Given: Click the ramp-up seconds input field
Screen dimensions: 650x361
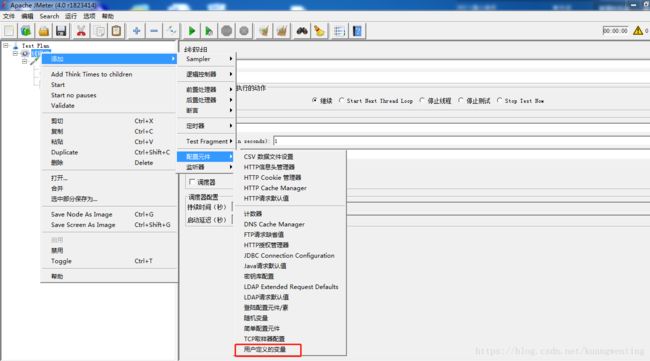Looking at the screenshot, I should tap(461, 141).
